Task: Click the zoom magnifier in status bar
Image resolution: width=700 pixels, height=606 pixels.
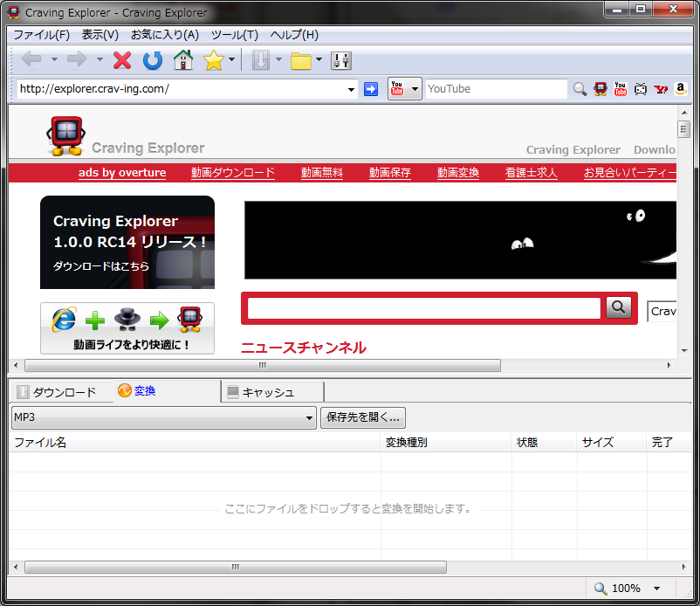Action: (600, 589)
